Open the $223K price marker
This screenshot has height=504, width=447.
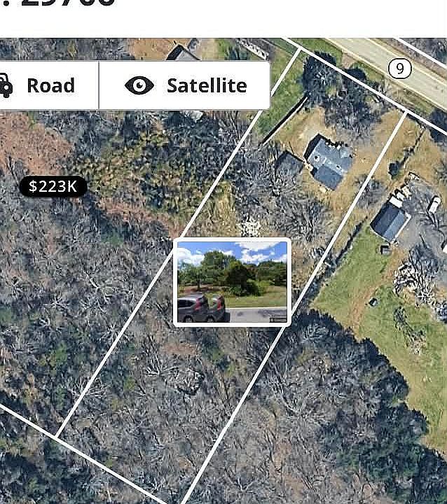pyautogui.click(x=53, y=186)
